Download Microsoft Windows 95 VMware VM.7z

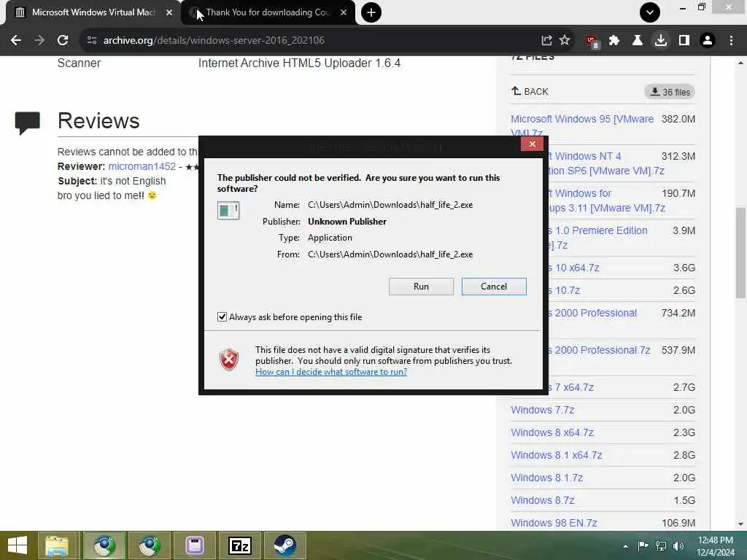point(581,125)
